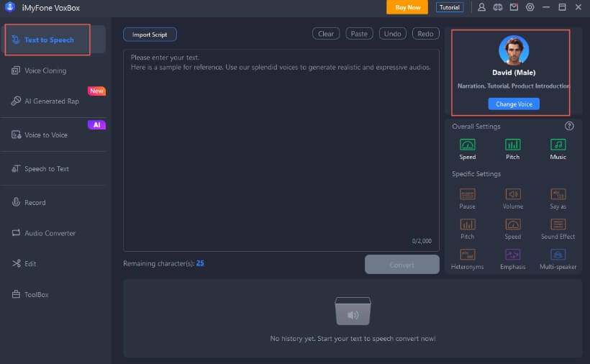Select the Multi-speaker icon
The width and height of the screenshot is (590, 364).
(x=558, y=255)
